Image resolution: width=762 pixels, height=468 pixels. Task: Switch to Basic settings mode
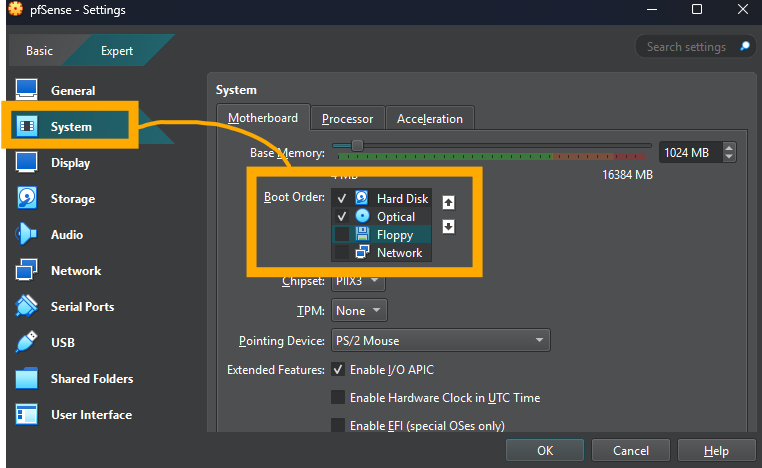(x=39, y=51)
